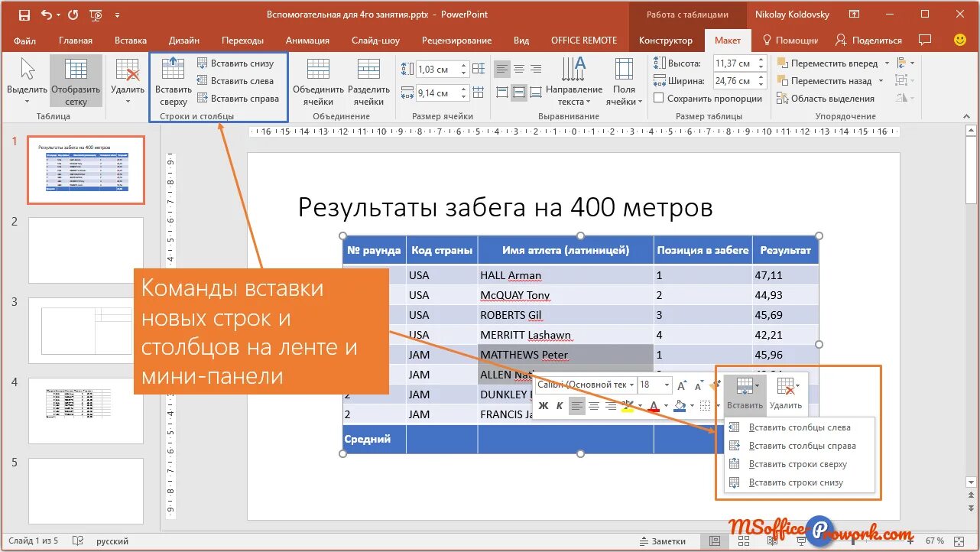Expand Переместить назад dropdown arrow
The image size is (980, 552).
tap(881, 81)
